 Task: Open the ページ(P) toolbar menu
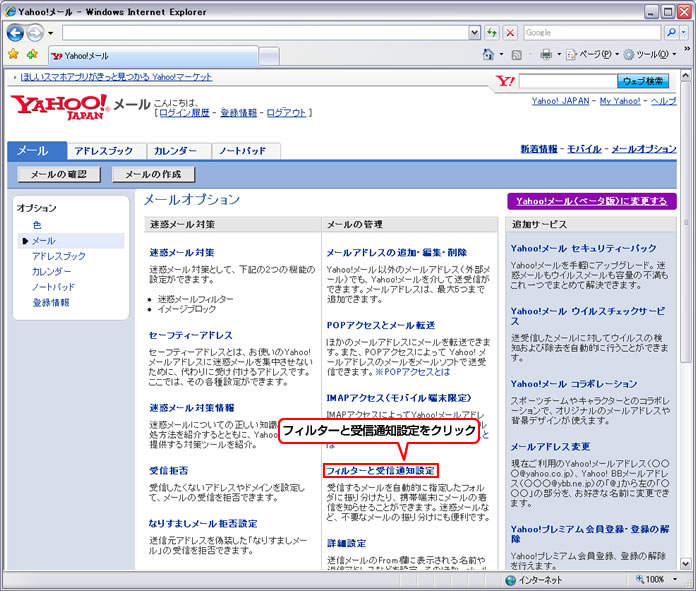click(x=592, y=54)
